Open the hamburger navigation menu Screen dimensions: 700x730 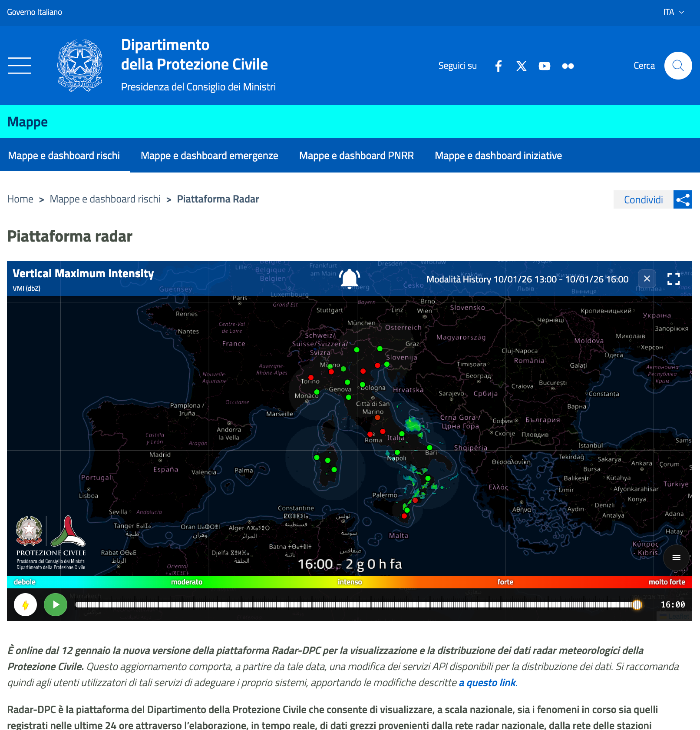20,66
